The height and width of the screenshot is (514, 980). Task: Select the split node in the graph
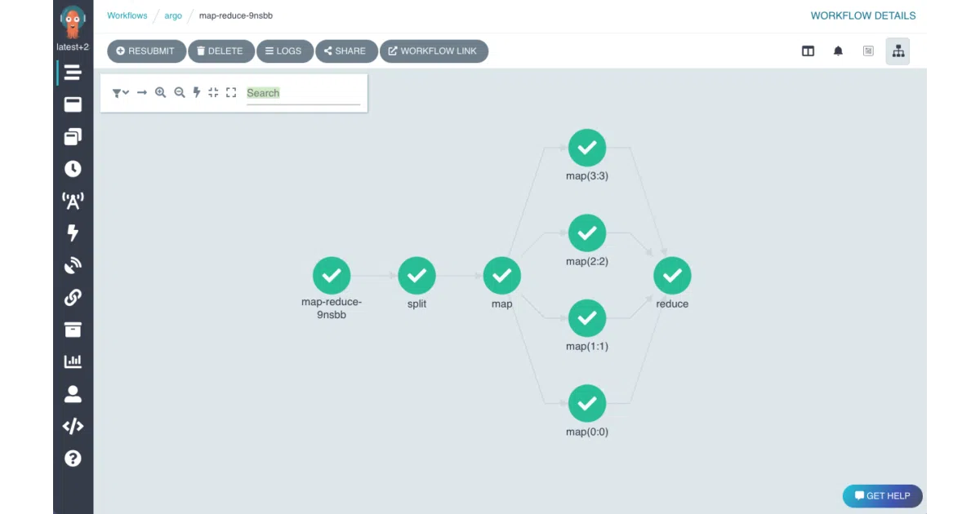[x=416, y=276]
